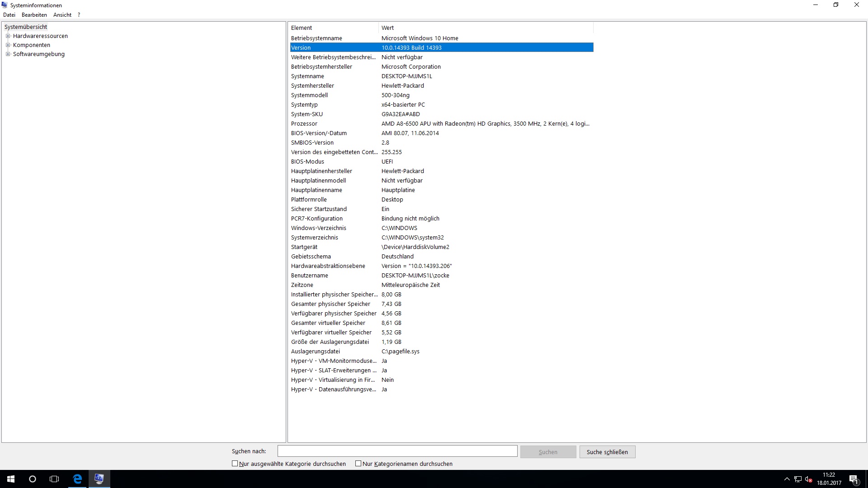Select the System-SKU row
Image resolution: width=868 pixels, height=488 pixels.
tap(442, 114)
